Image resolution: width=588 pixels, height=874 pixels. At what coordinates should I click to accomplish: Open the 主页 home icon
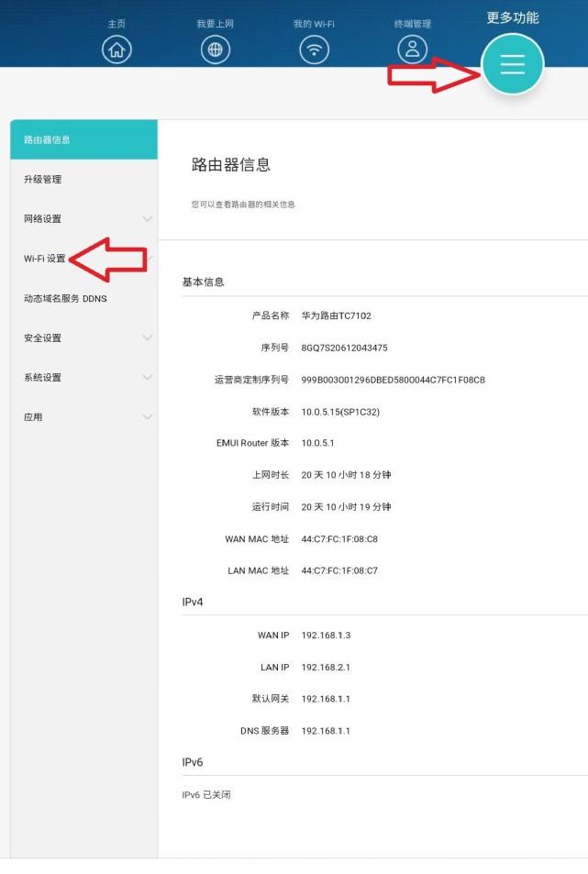coord(117,50)
